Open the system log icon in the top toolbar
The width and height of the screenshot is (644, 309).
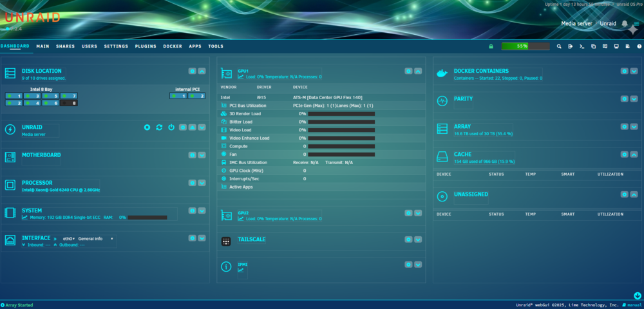tap(628, 46)
